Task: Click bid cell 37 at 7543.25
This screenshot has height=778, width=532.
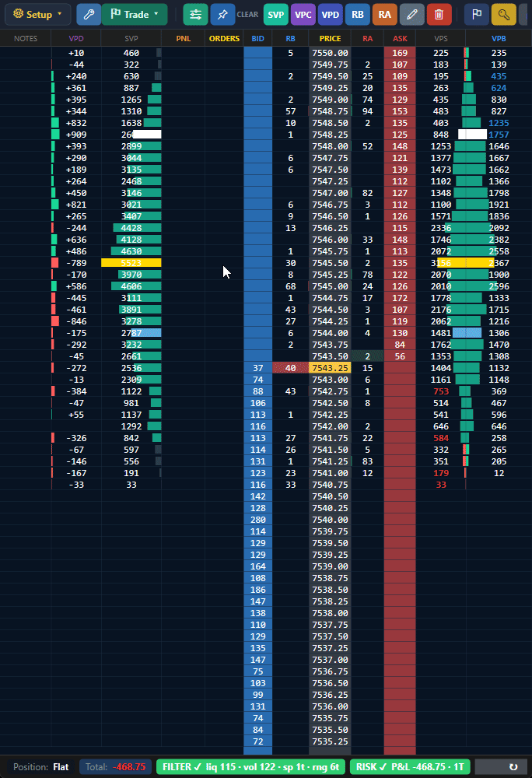Action: (257, 368)
